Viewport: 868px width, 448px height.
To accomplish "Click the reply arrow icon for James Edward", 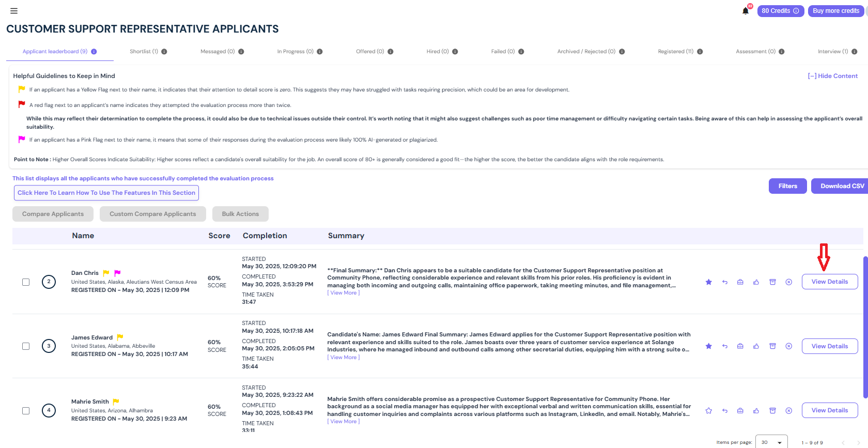I will [x=725, y=346].
